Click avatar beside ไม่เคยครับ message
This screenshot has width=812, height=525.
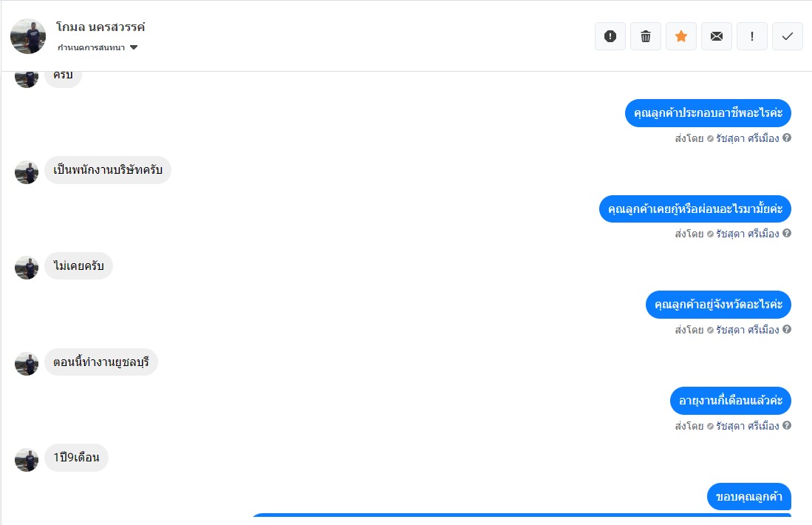click(x=27, y=268)
